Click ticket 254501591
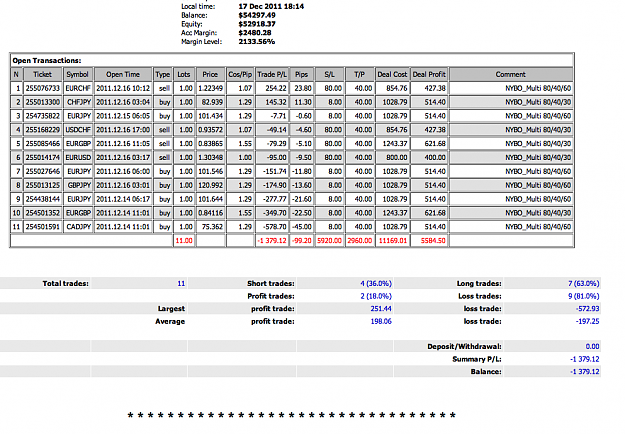This screenshot has height=434, width=625. [43, 227]
